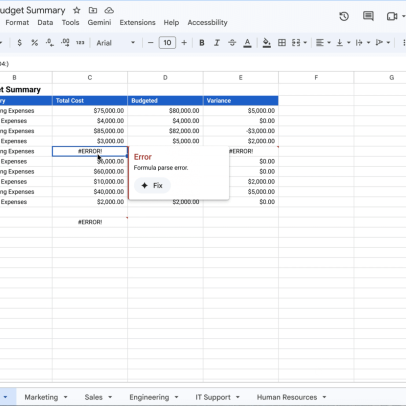The width and height of the screenshot is (406, 406).
Task: Click the font size field
Action: 167,43
